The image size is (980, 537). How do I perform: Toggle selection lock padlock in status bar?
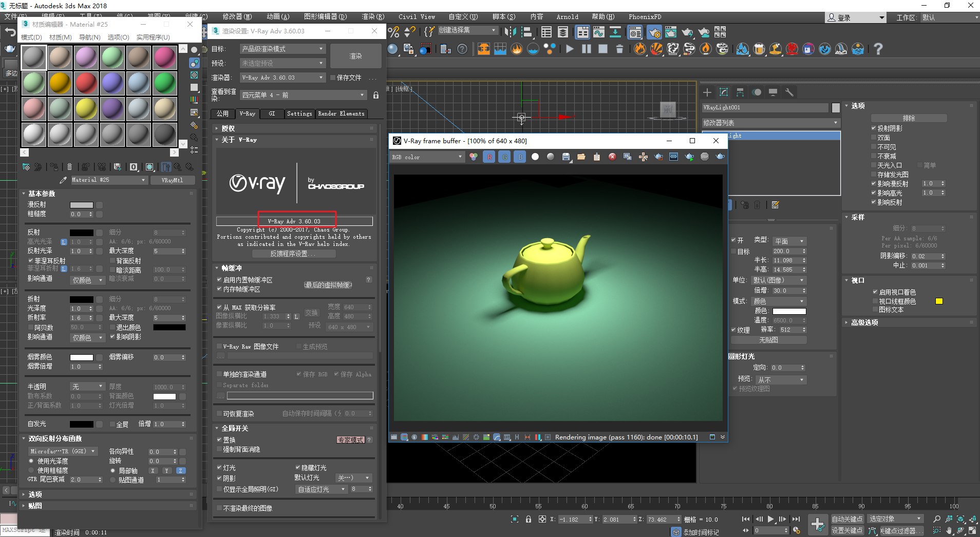pos(529,519)
